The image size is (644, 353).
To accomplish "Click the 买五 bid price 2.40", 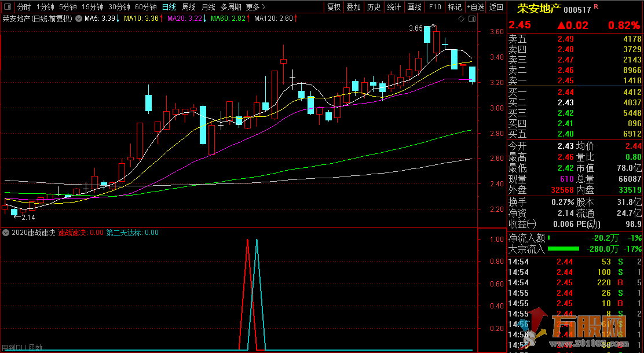I will point(566,134).
